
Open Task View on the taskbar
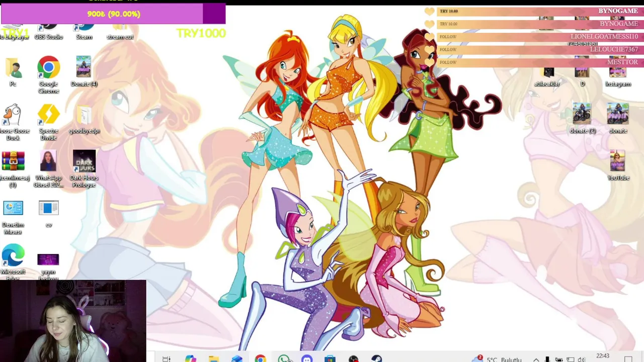pyautogui.click(x=167, y=358)
